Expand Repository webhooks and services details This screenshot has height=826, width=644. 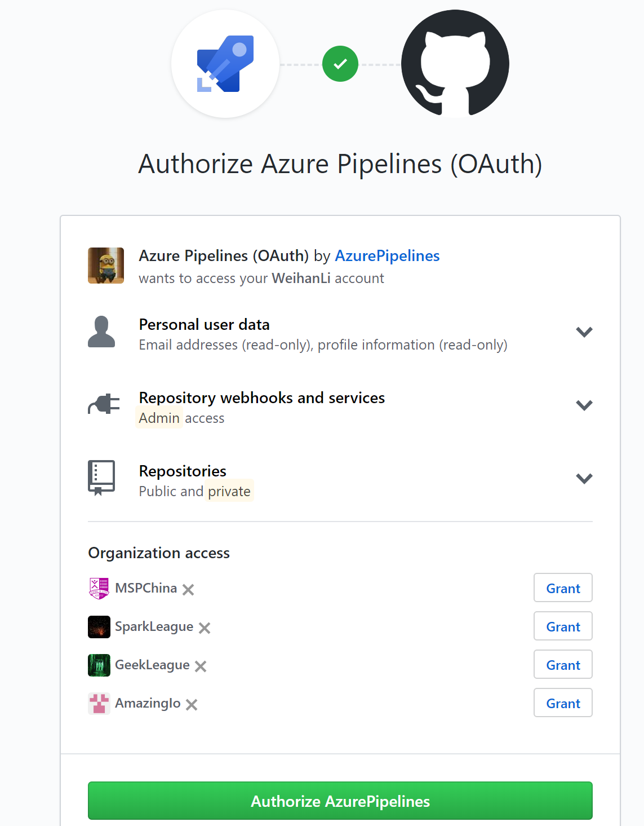click(584, 405)
